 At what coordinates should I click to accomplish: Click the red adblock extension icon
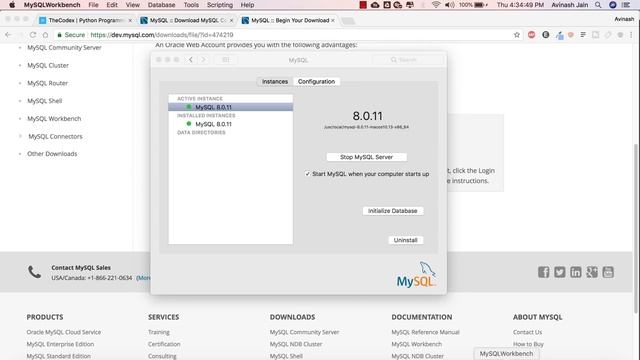[x=531, y=35]
